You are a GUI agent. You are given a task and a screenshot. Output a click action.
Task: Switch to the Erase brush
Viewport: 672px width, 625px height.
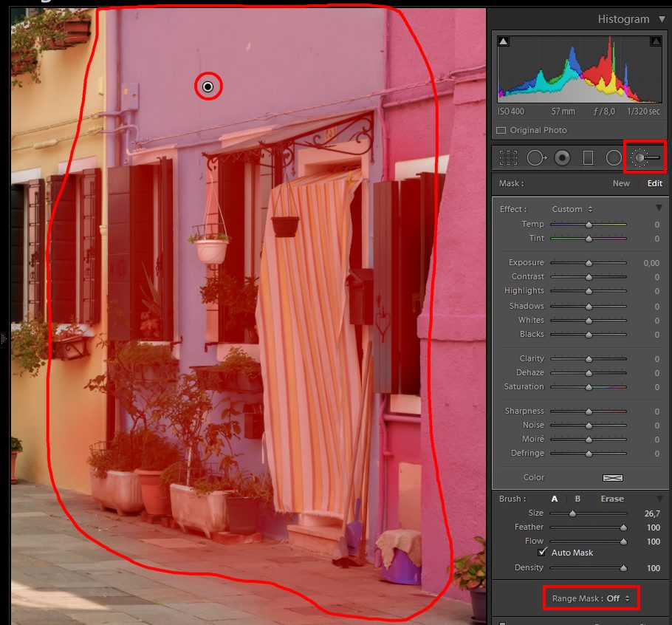click(611, 499)
